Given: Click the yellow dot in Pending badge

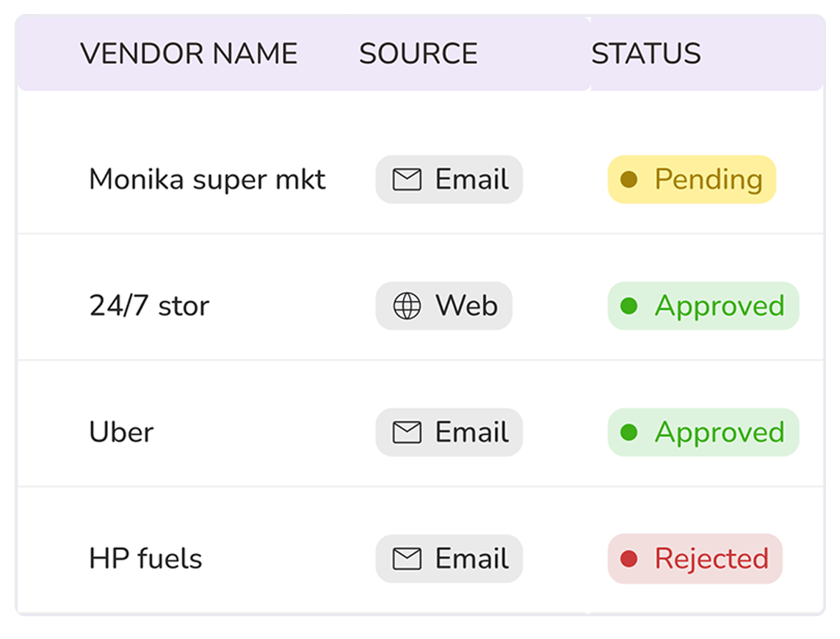Looking at the screenshot, I should click(629, 180).
